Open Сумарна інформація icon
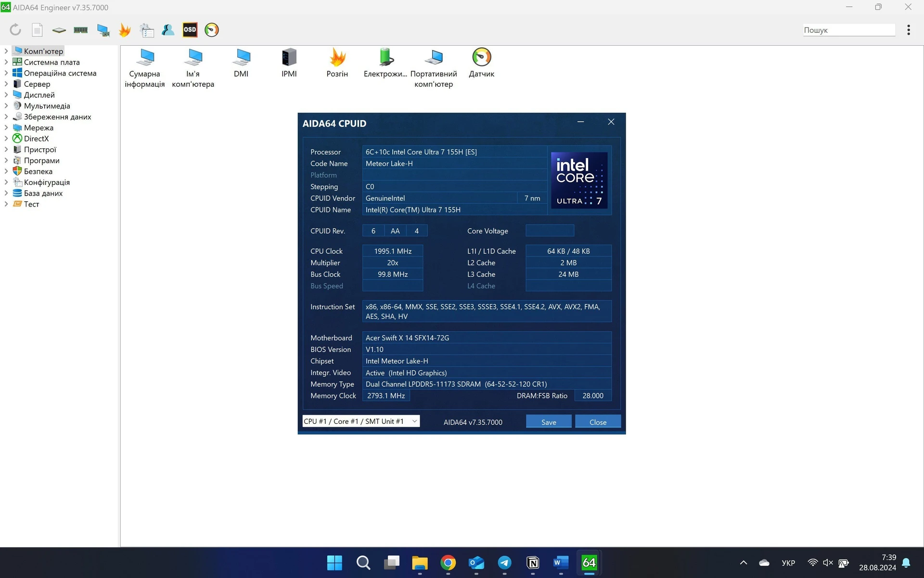The image size is (924, 578). click(144, 68)
